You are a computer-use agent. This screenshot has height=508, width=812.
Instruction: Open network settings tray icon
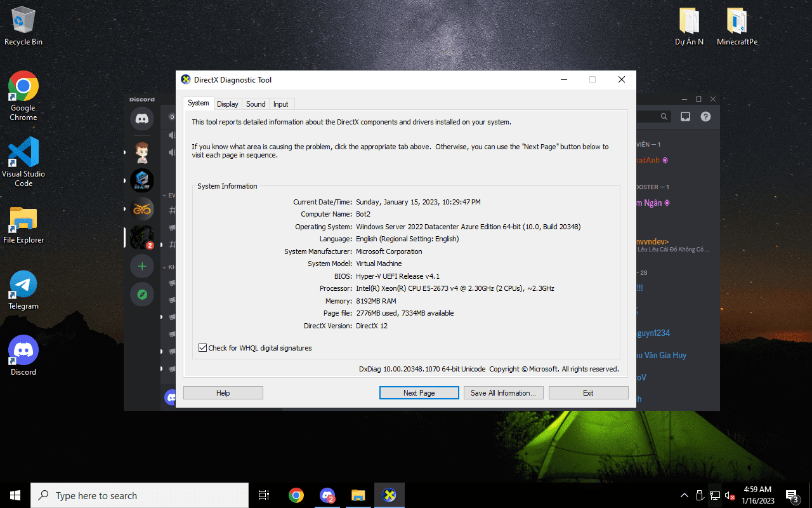tap(715, 495)
